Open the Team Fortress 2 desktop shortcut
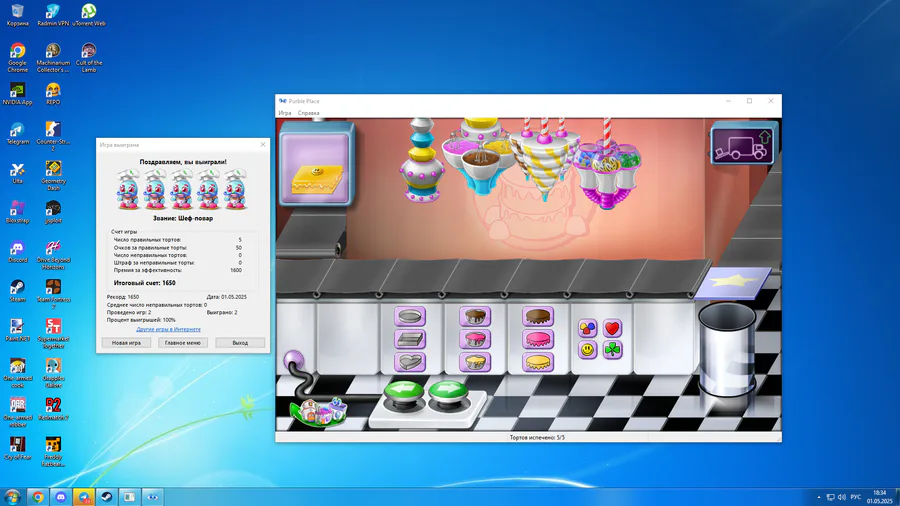This screenshot has height=506, width=900. [53, 294]
